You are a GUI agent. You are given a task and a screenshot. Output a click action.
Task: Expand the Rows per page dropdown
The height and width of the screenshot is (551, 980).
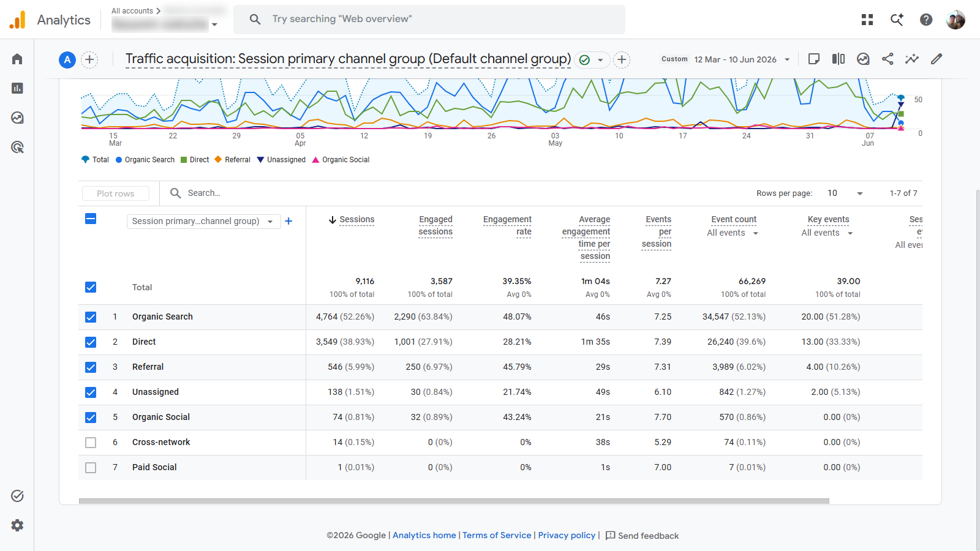845,193
